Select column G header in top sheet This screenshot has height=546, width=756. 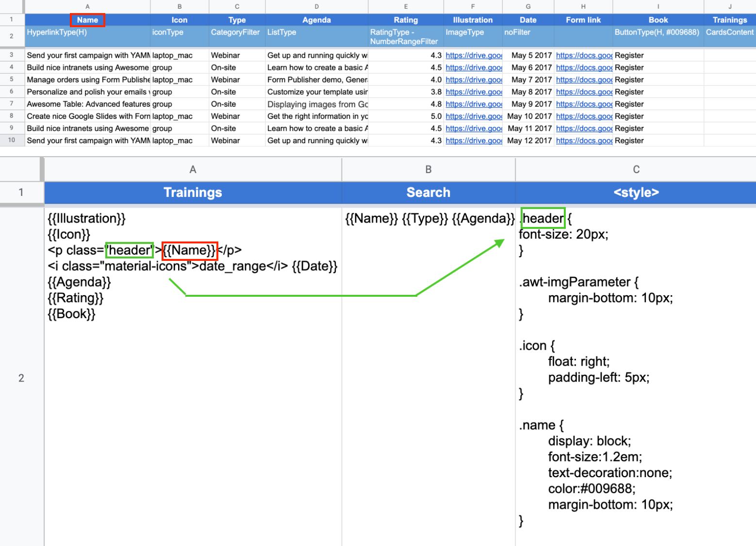[x=528, y=6]
